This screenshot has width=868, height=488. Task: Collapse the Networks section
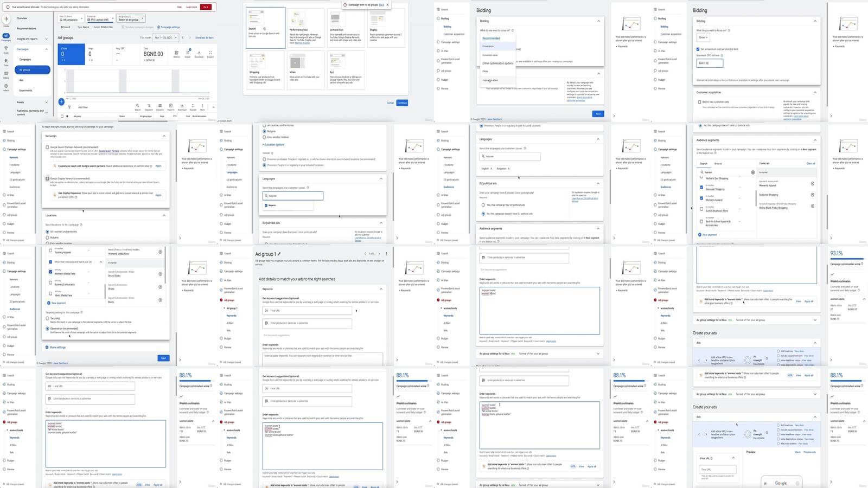pos(164,136)
